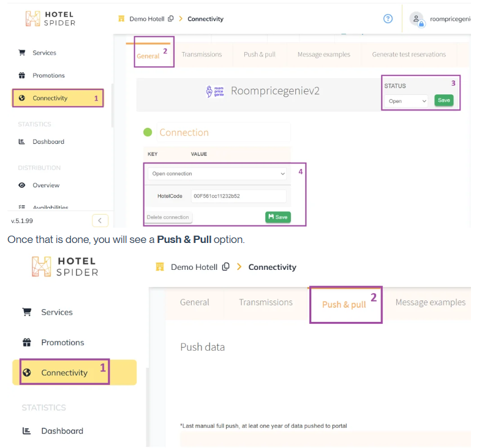
Task: Click into the HotelCode input field
Action: (238, 196)
